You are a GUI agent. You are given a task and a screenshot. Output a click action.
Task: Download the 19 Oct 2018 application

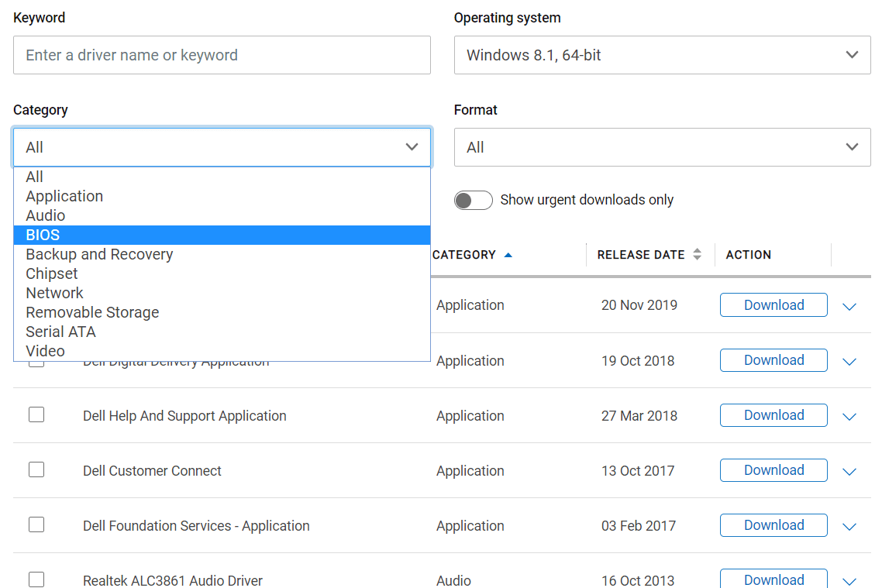tap(773, 359)
